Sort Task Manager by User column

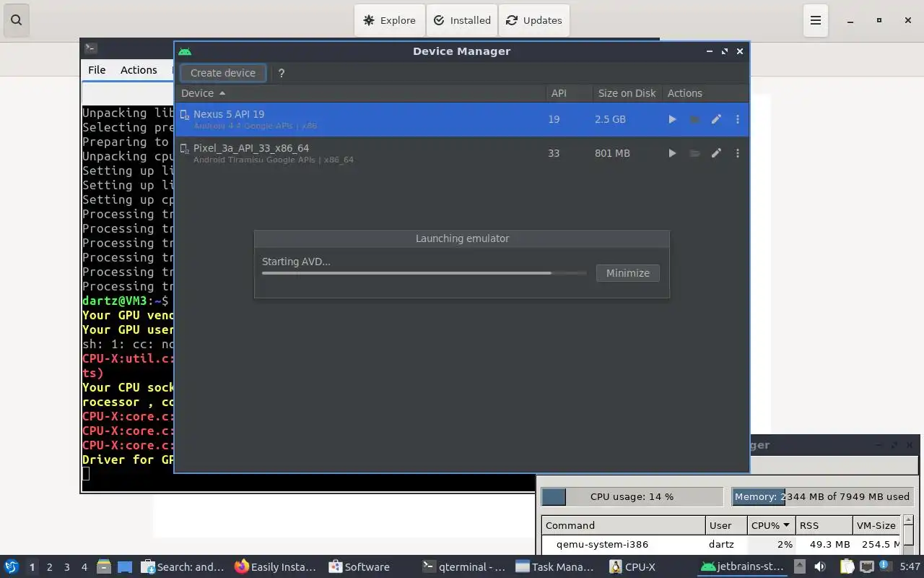click(725, 525)
